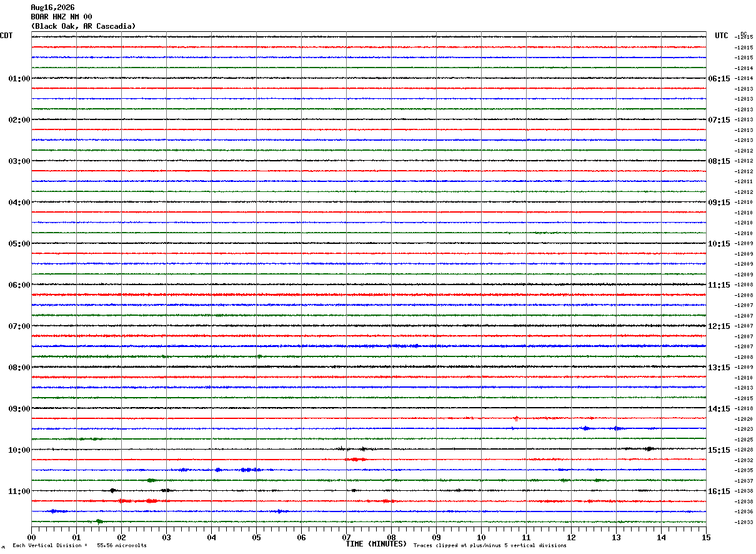Click the red signal burst near minute 7
This screenshot has width=756, height=554.
click(356, 460)
